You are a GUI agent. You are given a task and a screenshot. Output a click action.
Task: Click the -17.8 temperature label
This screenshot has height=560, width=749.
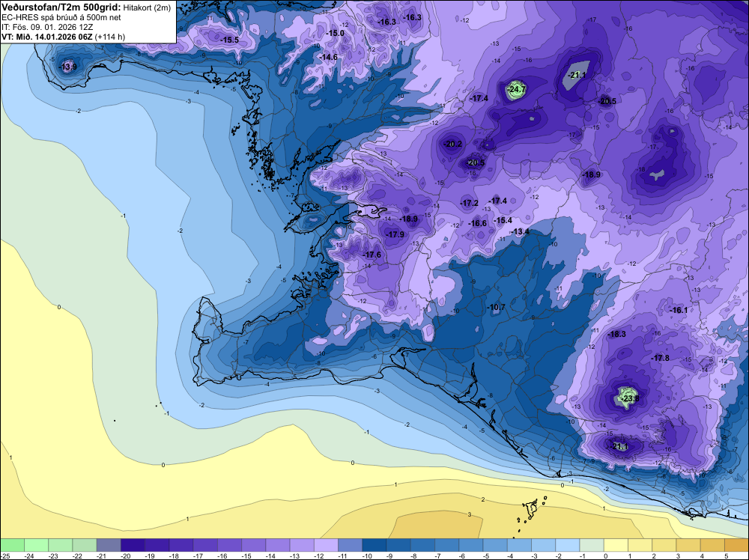click(660, 358)
